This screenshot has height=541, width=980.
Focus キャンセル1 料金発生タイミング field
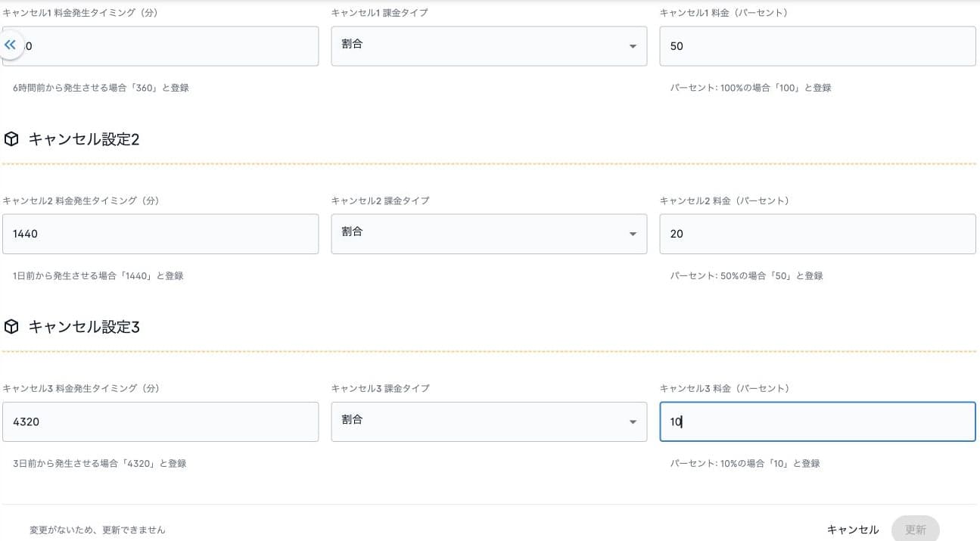click(x=160, y=46)
